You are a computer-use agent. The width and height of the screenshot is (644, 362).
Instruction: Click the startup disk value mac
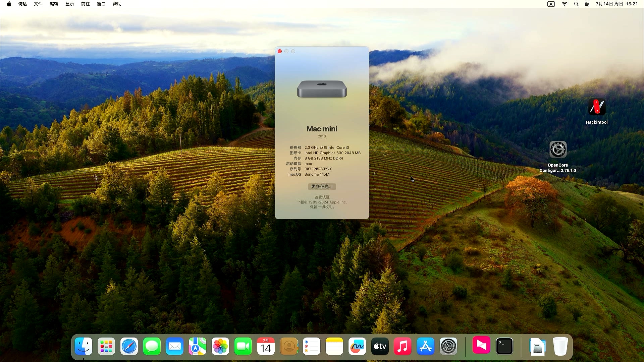point(308,164)
